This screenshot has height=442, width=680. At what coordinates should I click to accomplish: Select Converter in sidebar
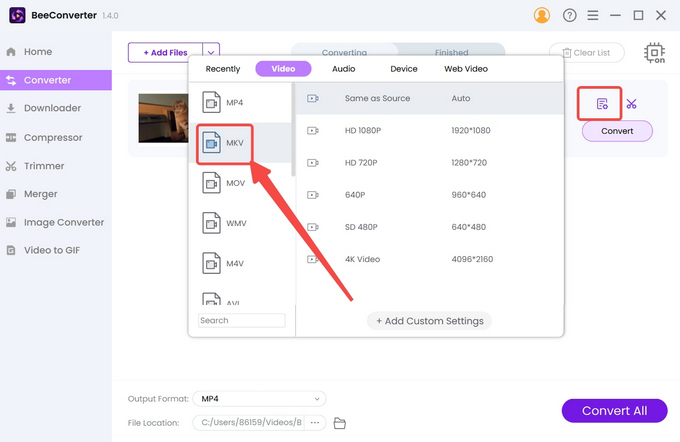click(x=56, y=80)
